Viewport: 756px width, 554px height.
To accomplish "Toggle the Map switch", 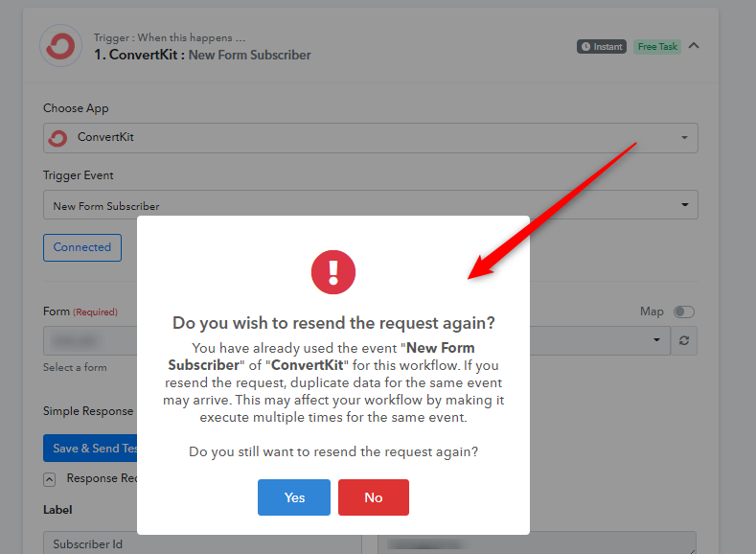I will [x=684, y=312].
